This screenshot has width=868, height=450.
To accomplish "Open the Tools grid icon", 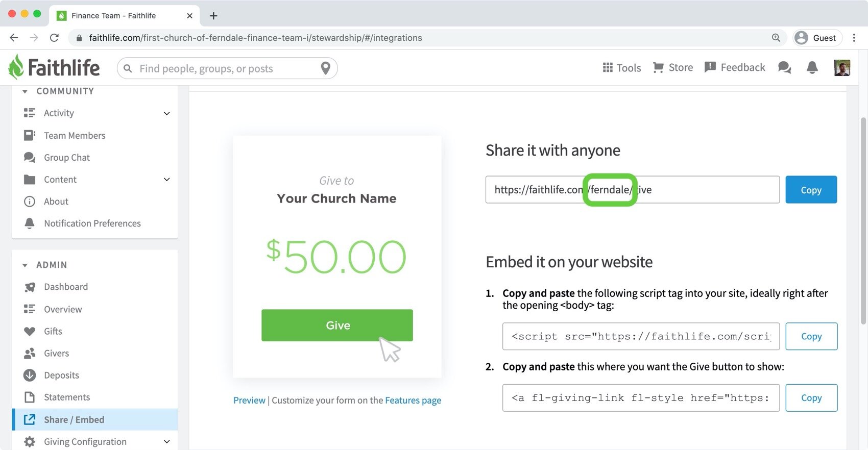I will click(x=608, y=67).
